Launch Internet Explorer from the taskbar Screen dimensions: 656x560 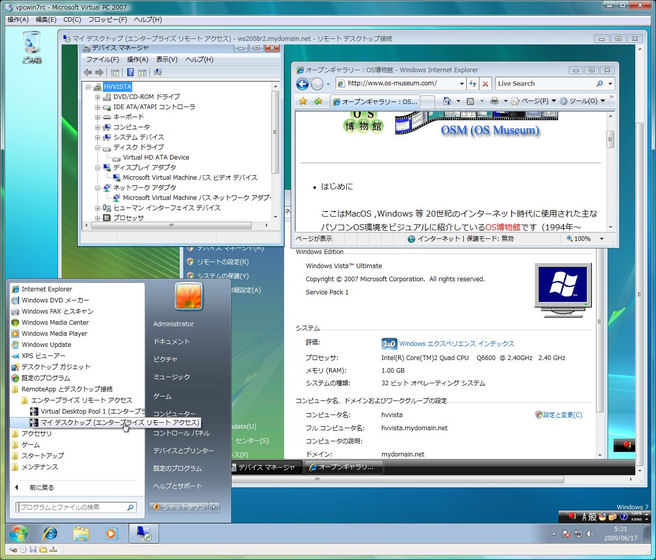[x=50, y=534]
